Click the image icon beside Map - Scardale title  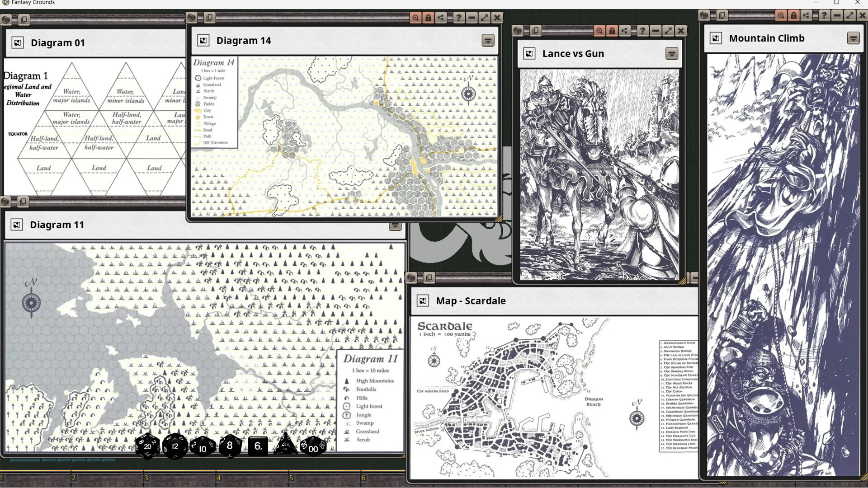(x=423, y=300)
